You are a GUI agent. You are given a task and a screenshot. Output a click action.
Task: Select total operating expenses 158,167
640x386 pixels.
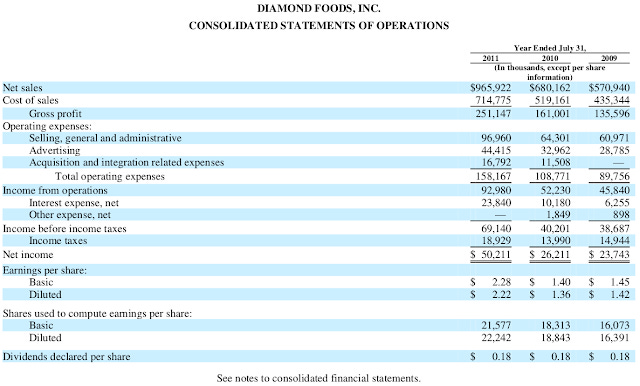493,177
